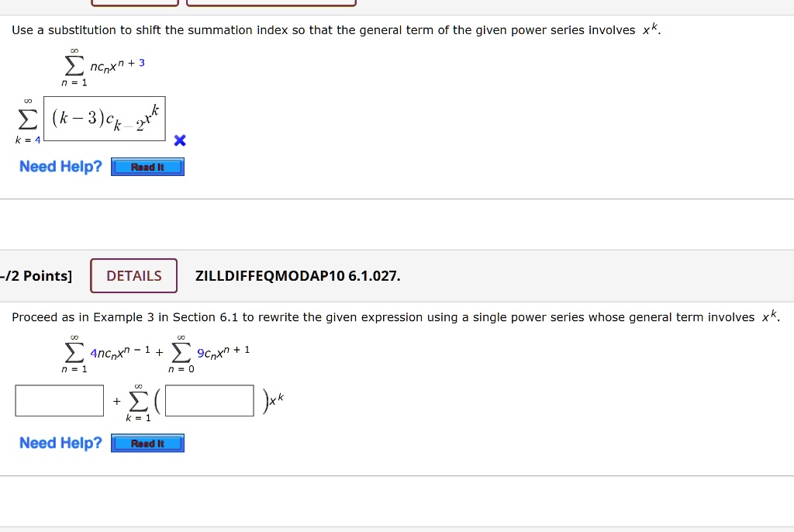The height and width of the screenshot is (532, 794).
Task: Open the Need Help? link of the first problem
Action: pyautogui.click(x=60, y=166)
